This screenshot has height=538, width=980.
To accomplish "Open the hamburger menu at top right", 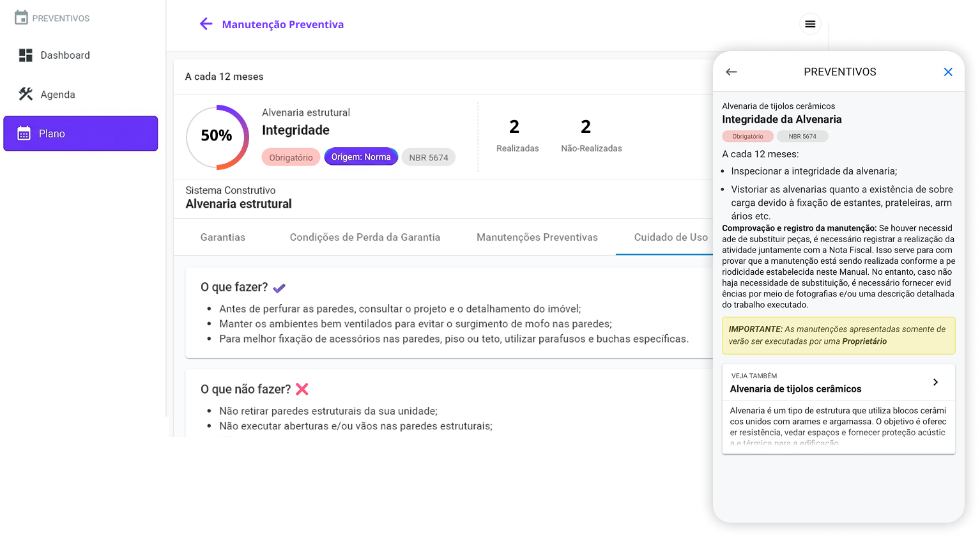I will click(810, 24).
